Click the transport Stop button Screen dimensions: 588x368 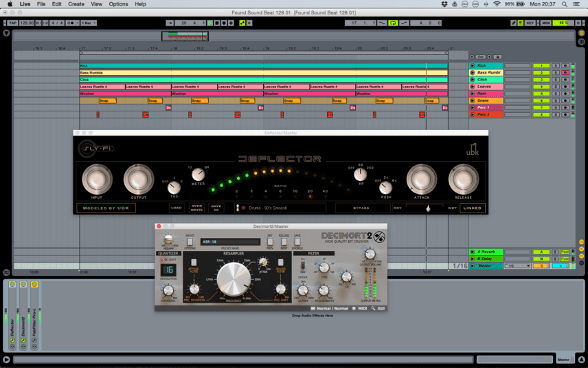coord(217,23)
